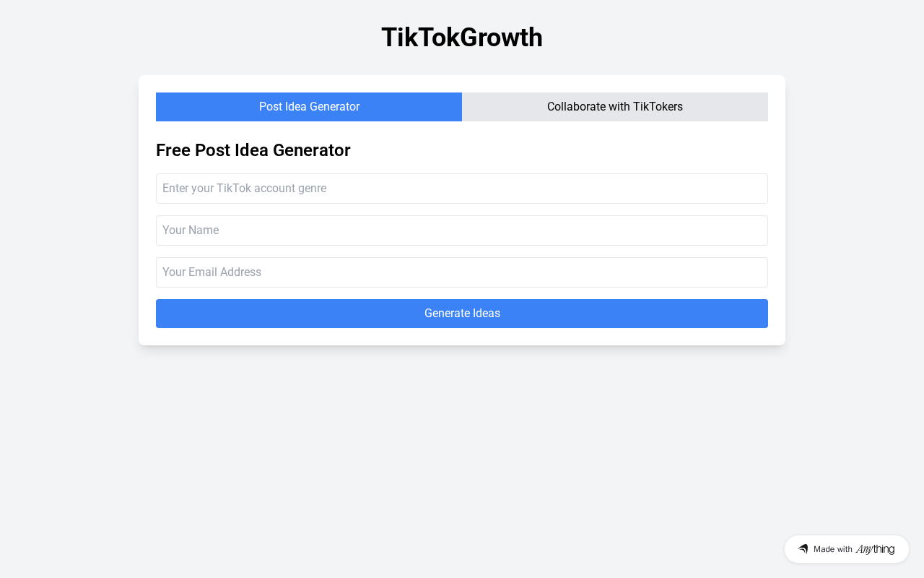Open the Made with Anything badge link
The height and width of the screenshot is (578, 924).
846,549
